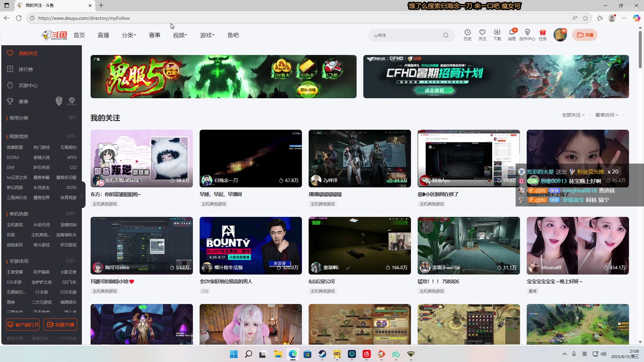The image size is (644, 362).
Task: Open the 全部关注 filter dropdown
Action: pyautogui.click(x=573, y=115)
